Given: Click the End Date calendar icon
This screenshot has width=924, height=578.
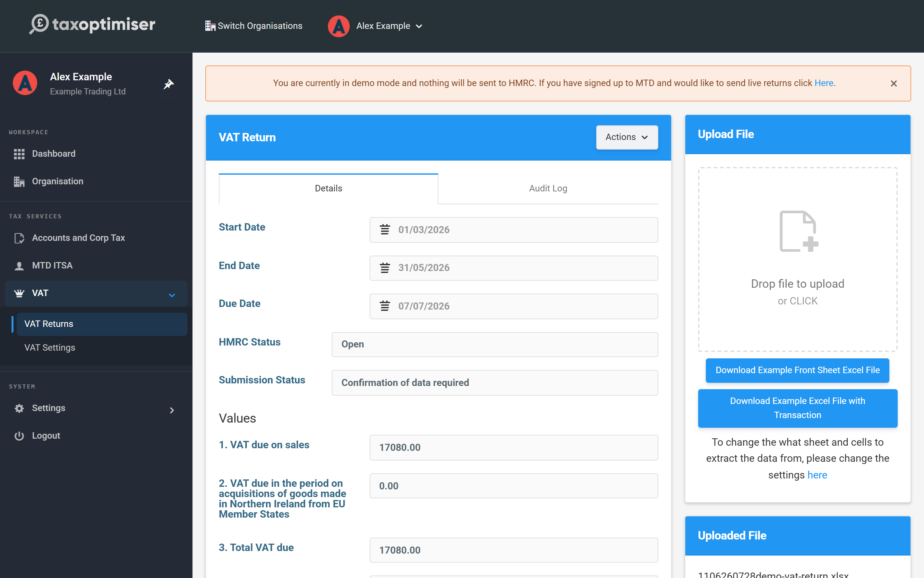Looking at the screenshot, I should pos(385,268).
